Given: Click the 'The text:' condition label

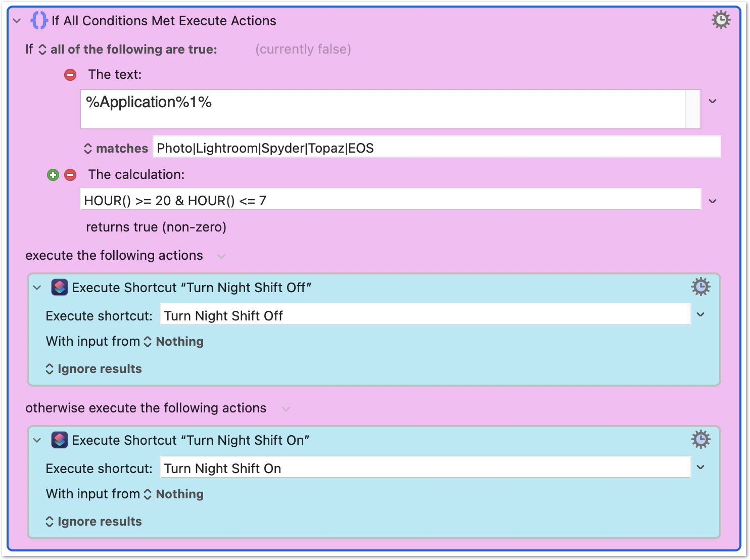Looking at the screenshot, I should point(115,75).
